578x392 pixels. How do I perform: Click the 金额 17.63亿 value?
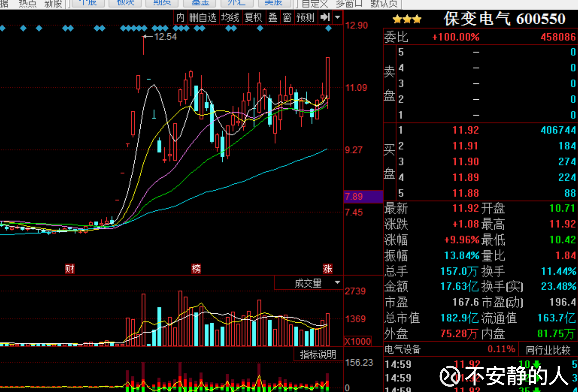(460, 286)
